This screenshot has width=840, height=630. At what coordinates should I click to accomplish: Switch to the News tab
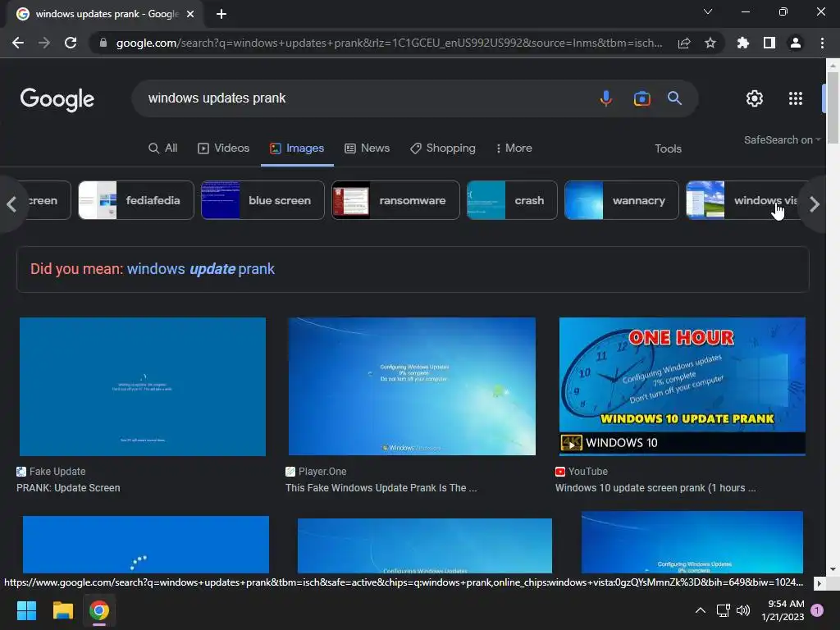tap(367, 148)
